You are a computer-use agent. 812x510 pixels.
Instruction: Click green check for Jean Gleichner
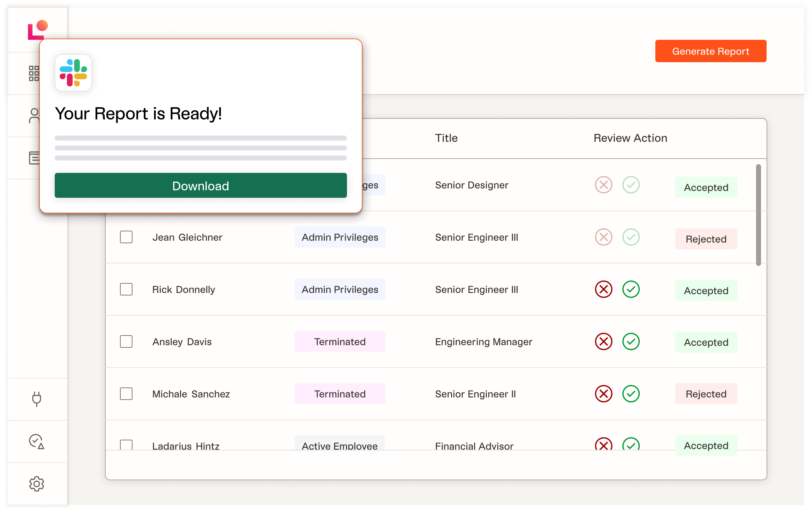pos(631,237)
